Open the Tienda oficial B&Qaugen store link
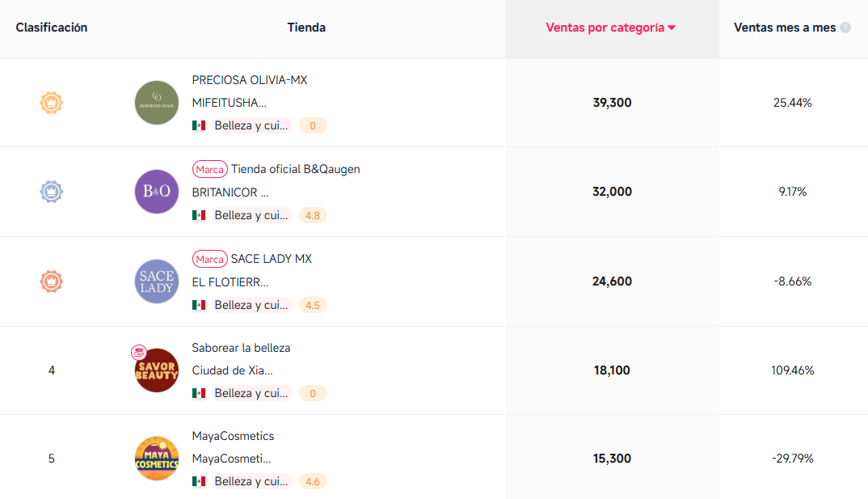This screenshot has width=868, height=499. click(296, 169)
